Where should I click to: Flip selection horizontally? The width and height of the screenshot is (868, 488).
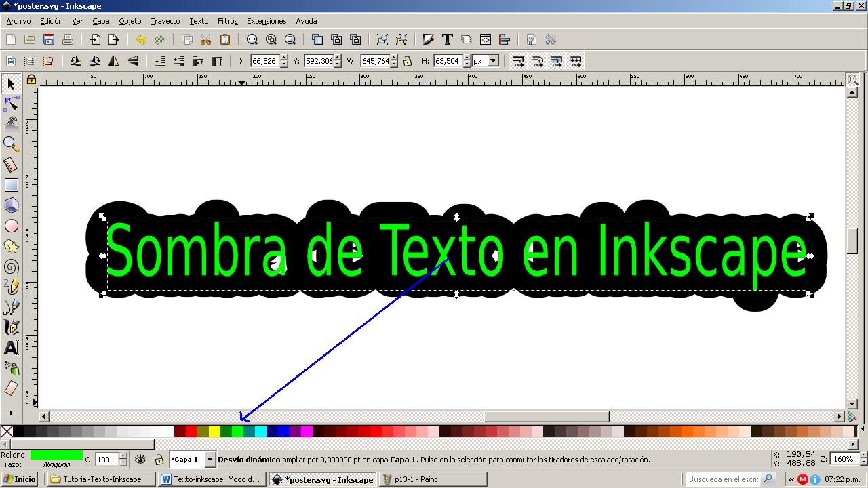click(114, 61)
